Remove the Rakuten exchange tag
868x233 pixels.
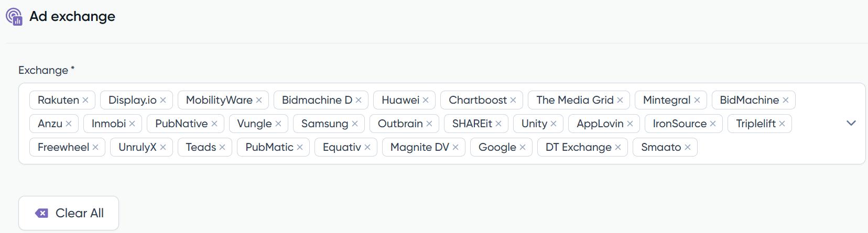[85, 100]
